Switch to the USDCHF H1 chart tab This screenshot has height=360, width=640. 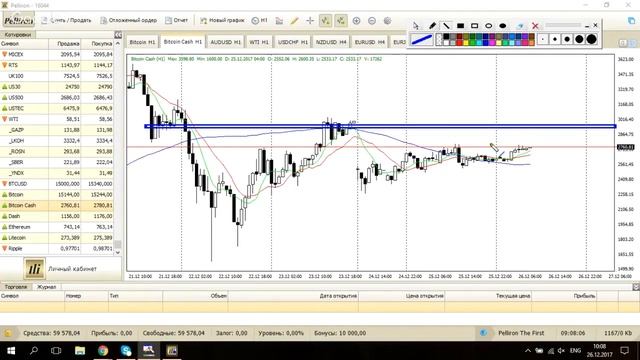(293, 42)
